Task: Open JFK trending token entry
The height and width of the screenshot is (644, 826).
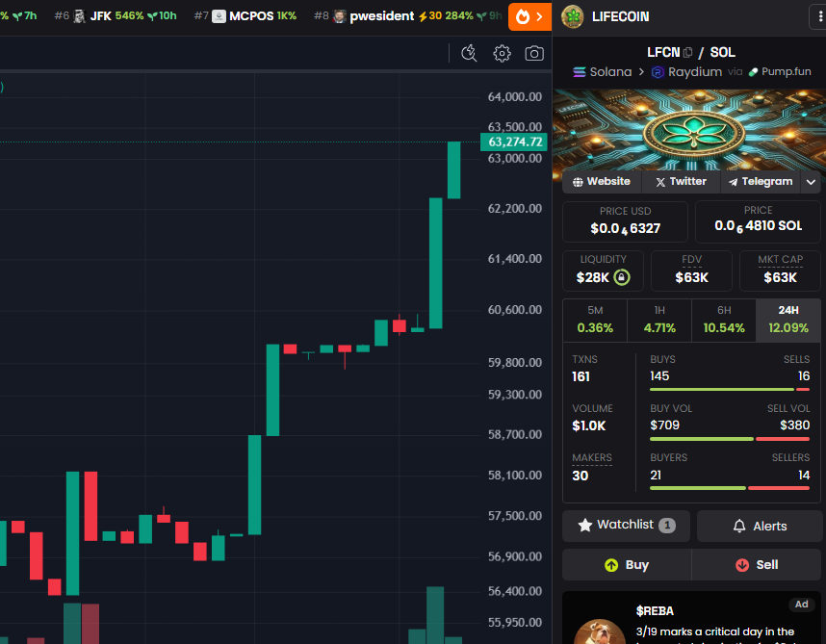Action: 116,16
